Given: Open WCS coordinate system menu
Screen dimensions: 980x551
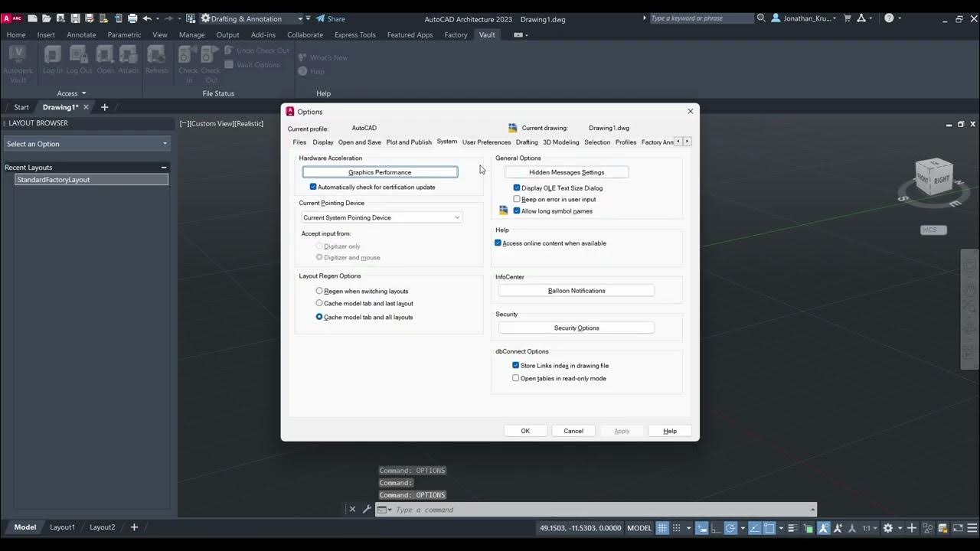Looking at the screenshot, I should 933,230.
